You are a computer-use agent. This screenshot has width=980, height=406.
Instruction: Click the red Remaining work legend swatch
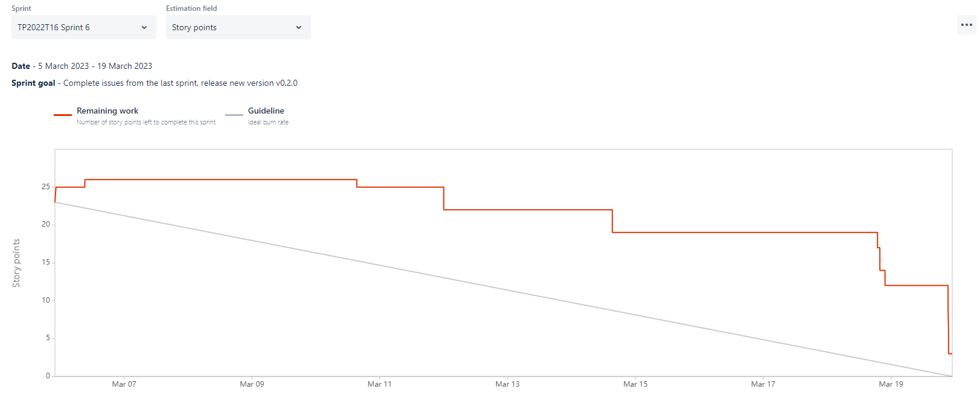coord(63,115)
